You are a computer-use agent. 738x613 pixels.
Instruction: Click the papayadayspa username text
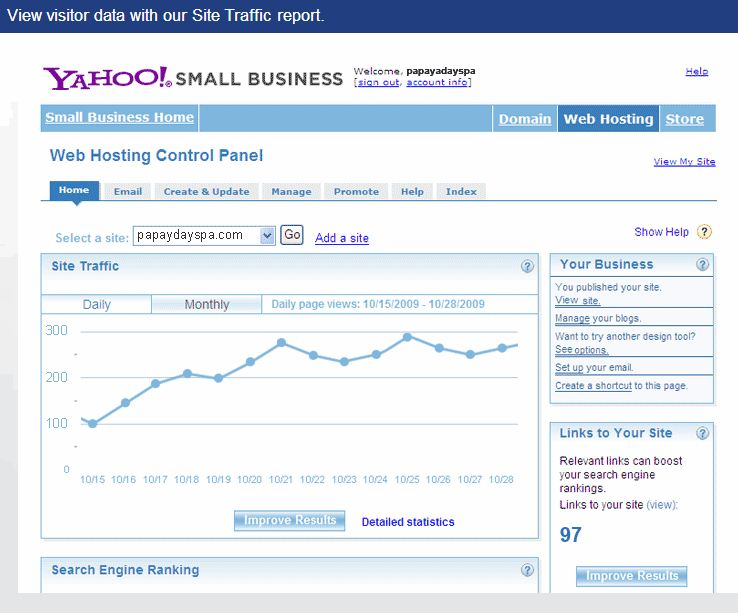click(x=441, y=71)
